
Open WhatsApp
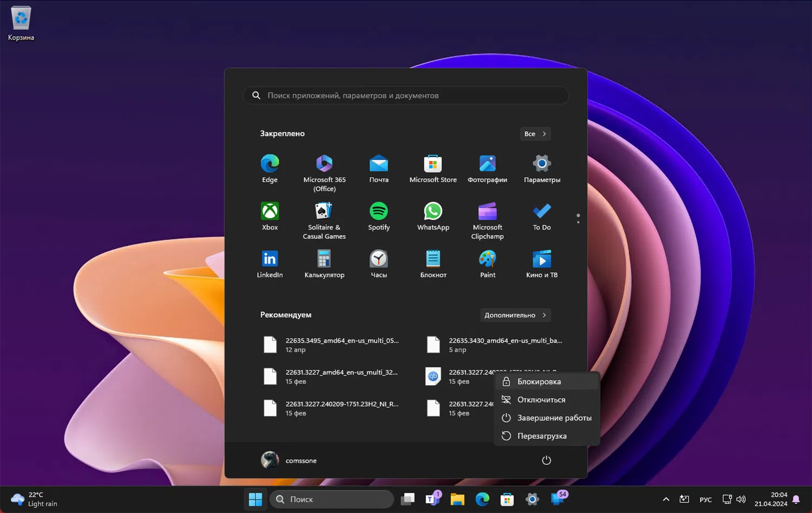pyautogui.click(x=433, y=217)
